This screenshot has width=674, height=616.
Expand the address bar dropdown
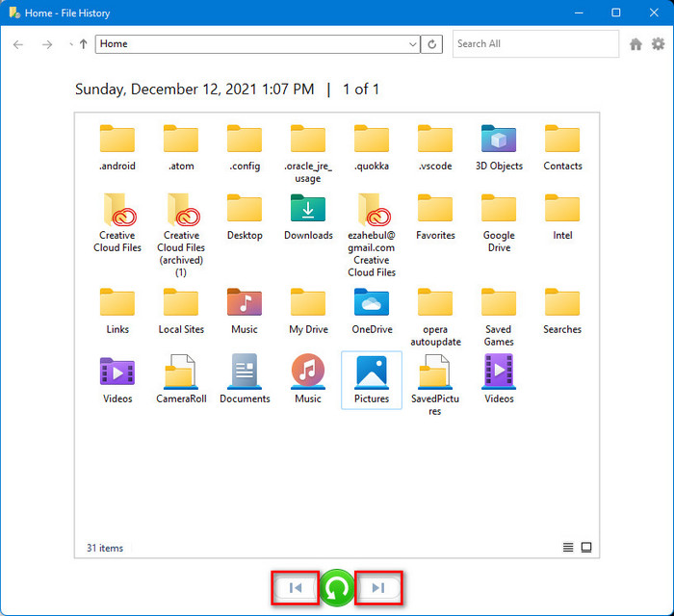tap(413, 44)
